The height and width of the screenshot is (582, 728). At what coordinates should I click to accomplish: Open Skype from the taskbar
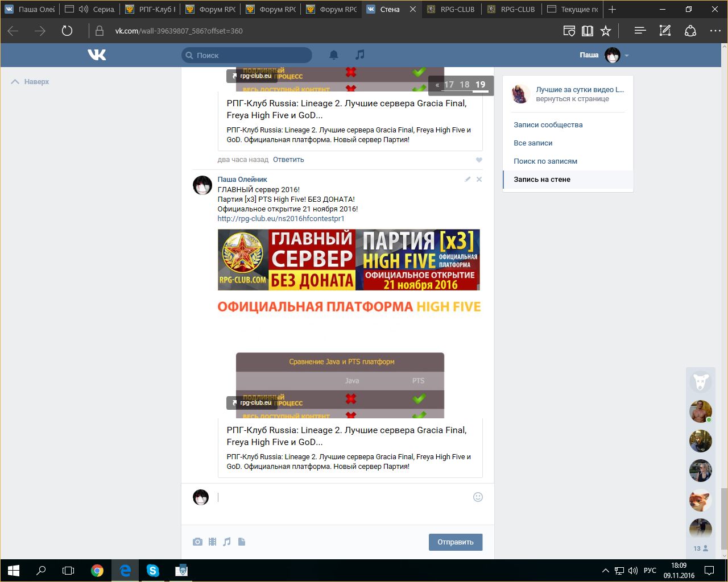pos(153,570)
